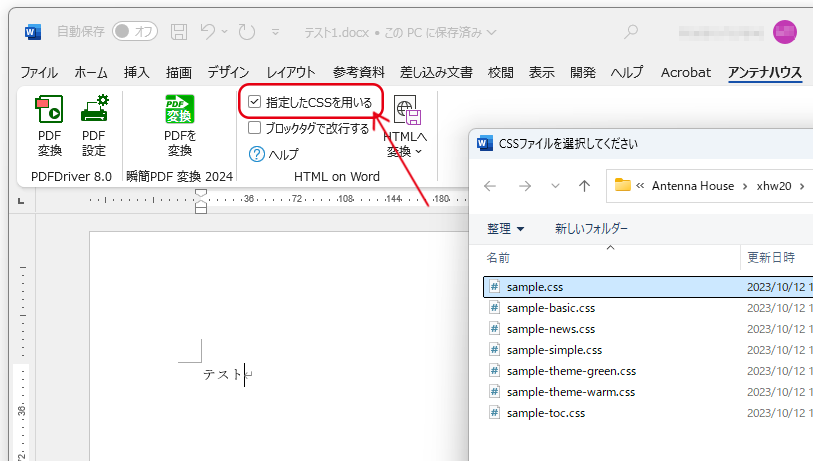Expand the HTMLへ変換 dropdown arrow
The width and height of the screenshot is (813, 461).
(418, 151)
